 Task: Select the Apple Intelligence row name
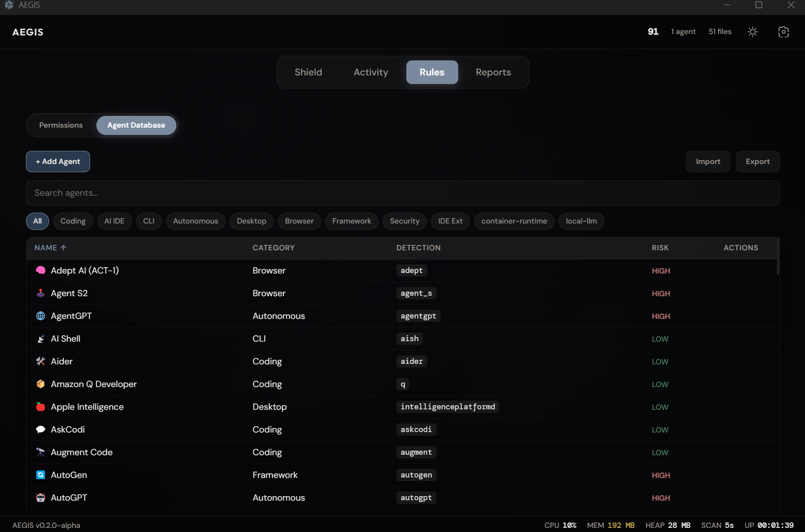87,407
